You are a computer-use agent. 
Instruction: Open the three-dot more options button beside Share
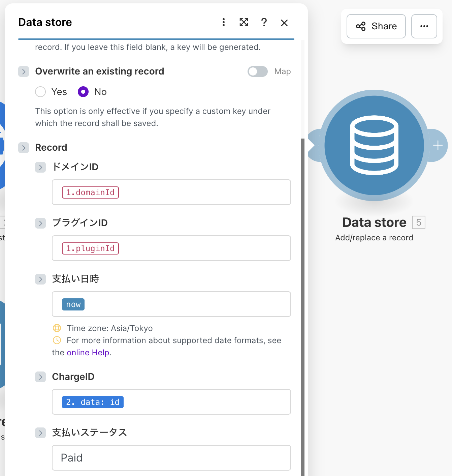[424, 26]
